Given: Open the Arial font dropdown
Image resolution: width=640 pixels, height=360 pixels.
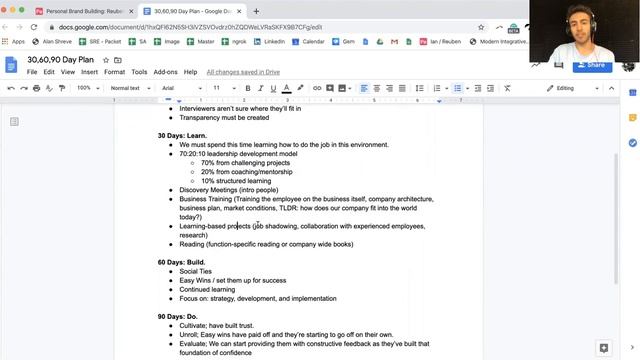Looking at the screenshot, I should 182,88.
